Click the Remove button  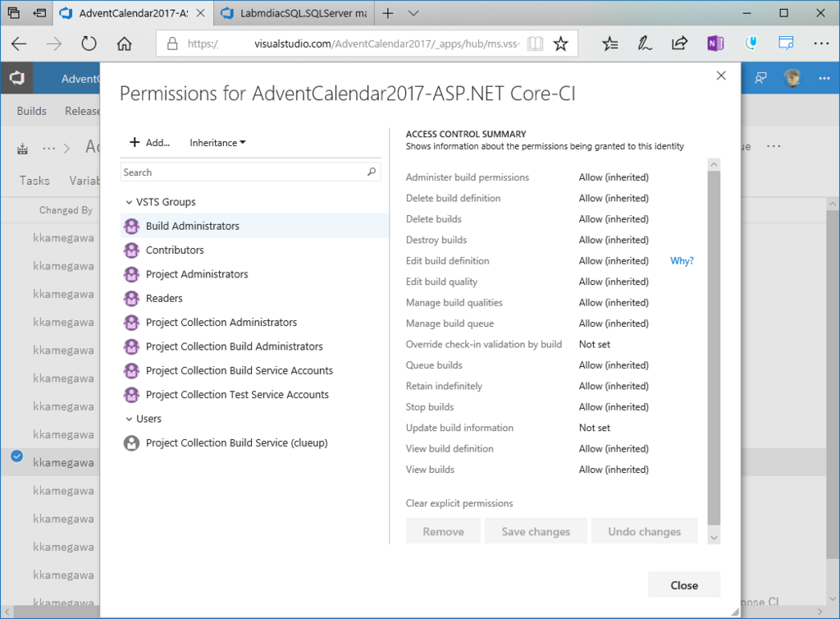click(x=443, y=531)
